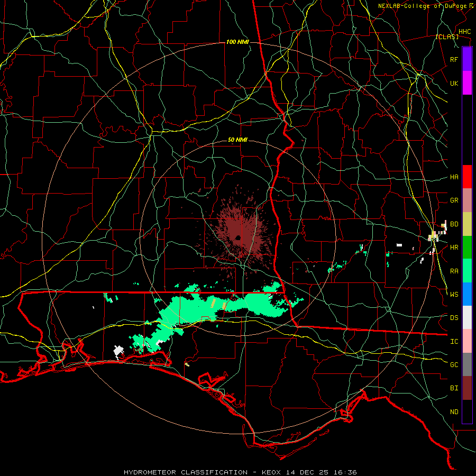Image resolution: width=476 pixels, height=476 pixels.
Task: Click the 100 NMI range ring label
Action: (x=237, y=42)
